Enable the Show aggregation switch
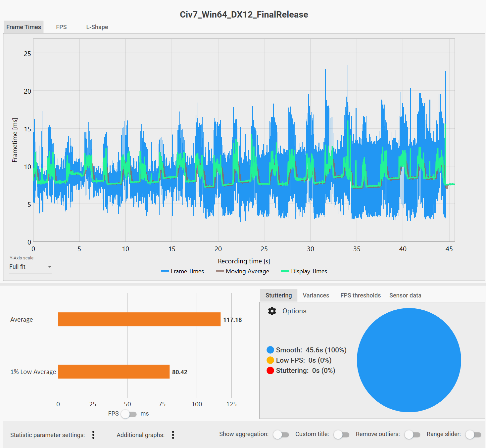Viewport: 486px width, 448px height. (281, 434)
